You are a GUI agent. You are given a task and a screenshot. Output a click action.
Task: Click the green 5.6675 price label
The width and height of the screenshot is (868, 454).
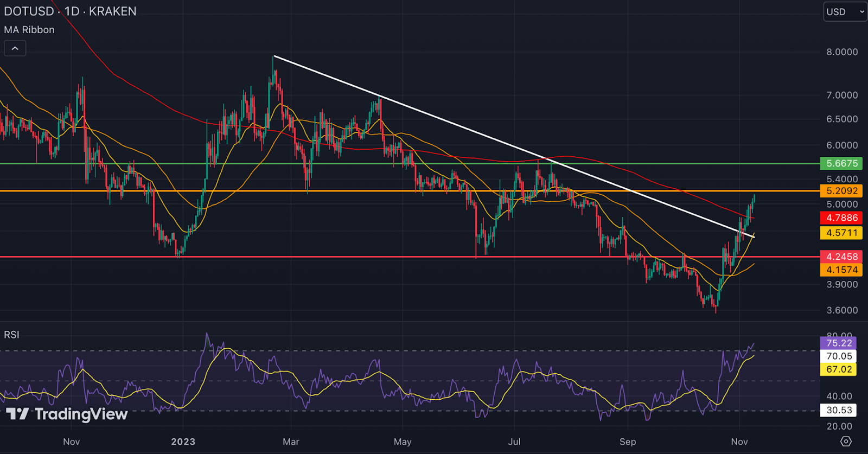[841, 163]
